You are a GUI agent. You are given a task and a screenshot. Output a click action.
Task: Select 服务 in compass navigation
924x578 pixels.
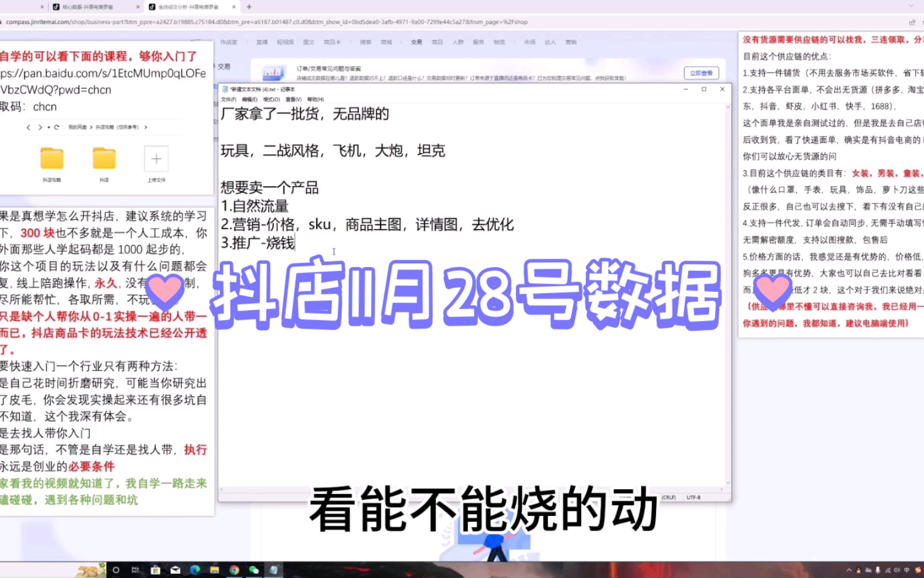click(479, 42)
